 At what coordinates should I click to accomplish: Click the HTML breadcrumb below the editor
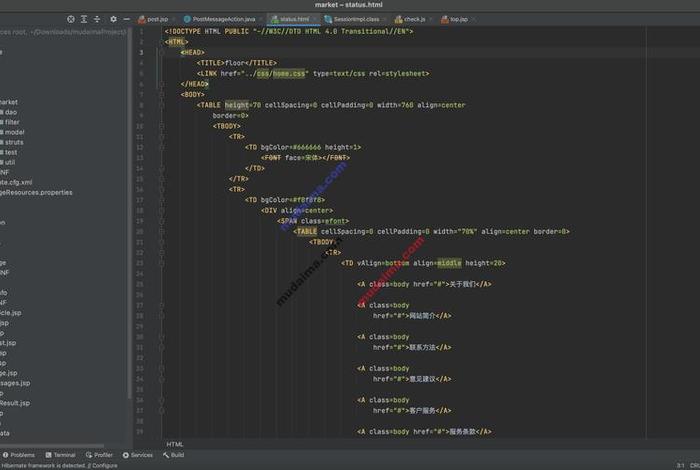[175, 444]
